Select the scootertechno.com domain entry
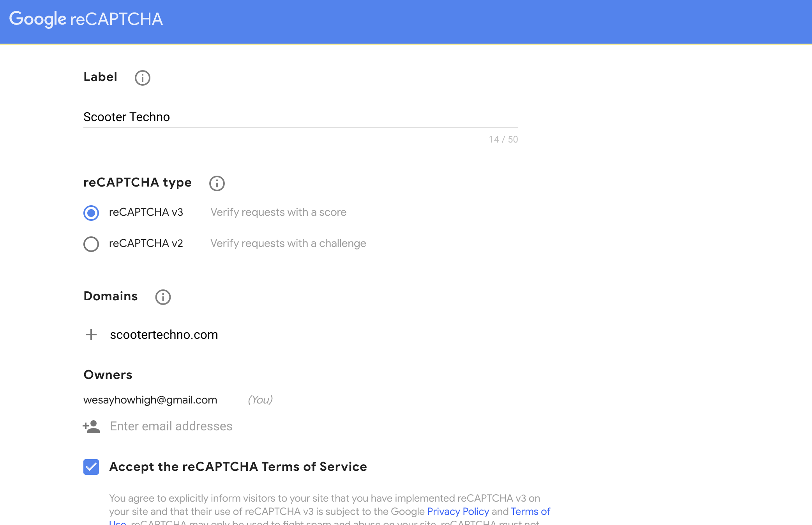This screenshot has height=525, width=812. click(x=164, y=335)
